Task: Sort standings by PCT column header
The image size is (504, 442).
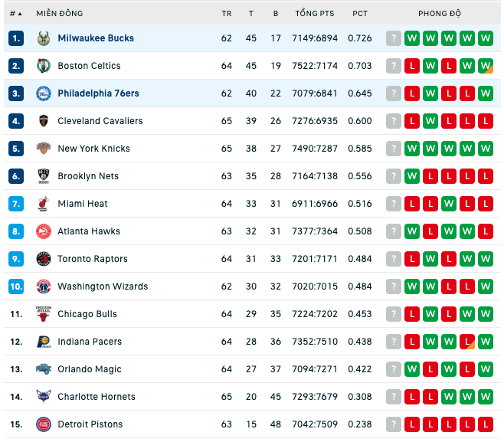Action: (360, 14)
